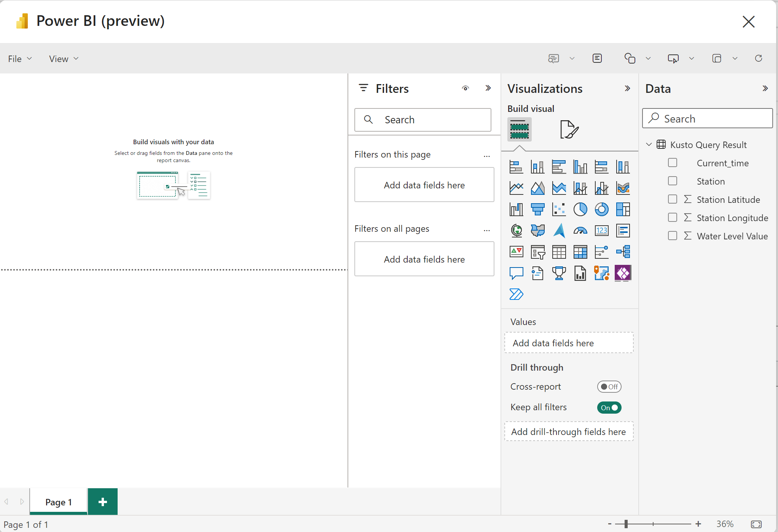
Task: Select the table visualization icon
Action: click(x=558, y=251)
